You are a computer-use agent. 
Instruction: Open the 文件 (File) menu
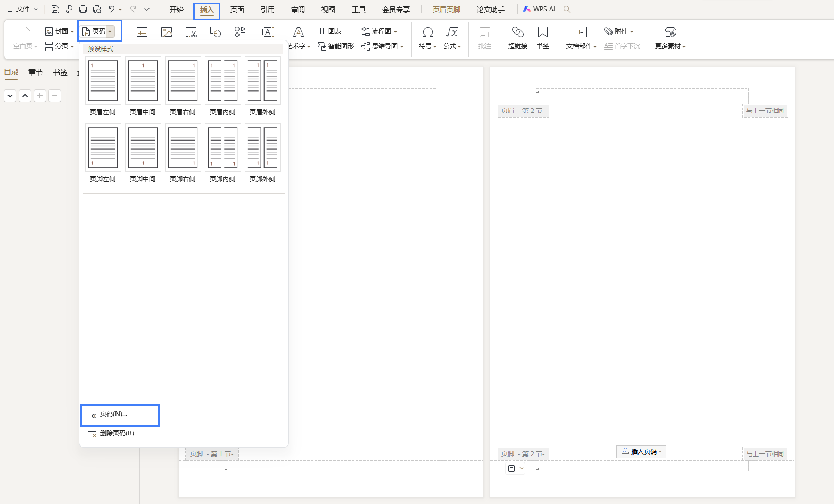22,9
